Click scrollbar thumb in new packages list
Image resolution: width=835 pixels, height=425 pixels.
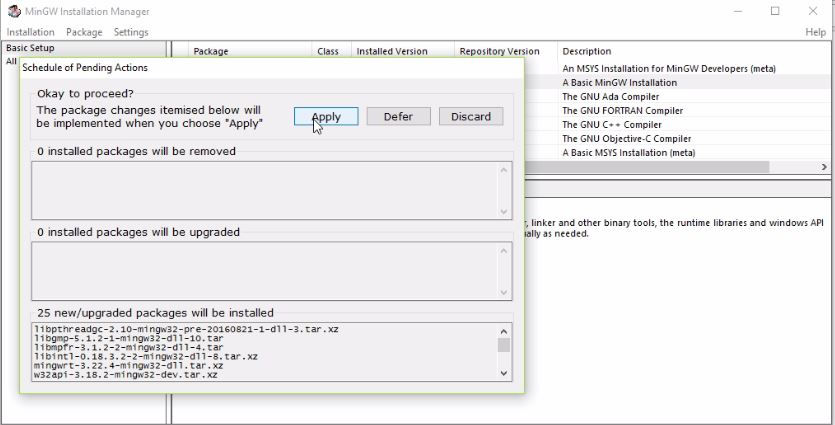[504, 345]
